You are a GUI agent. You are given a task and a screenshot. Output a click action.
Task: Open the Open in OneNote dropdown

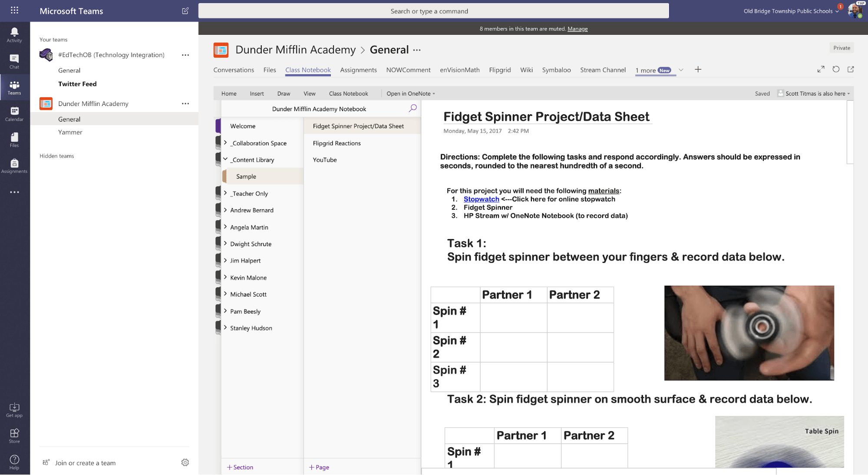411,93
